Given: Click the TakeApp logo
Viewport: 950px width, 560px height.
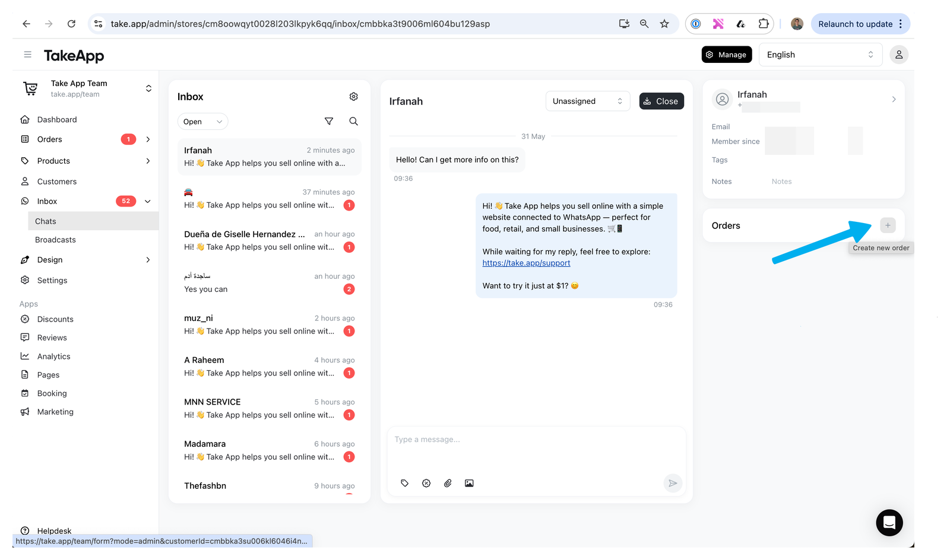Looking at the screenshot, I should 74,56.
